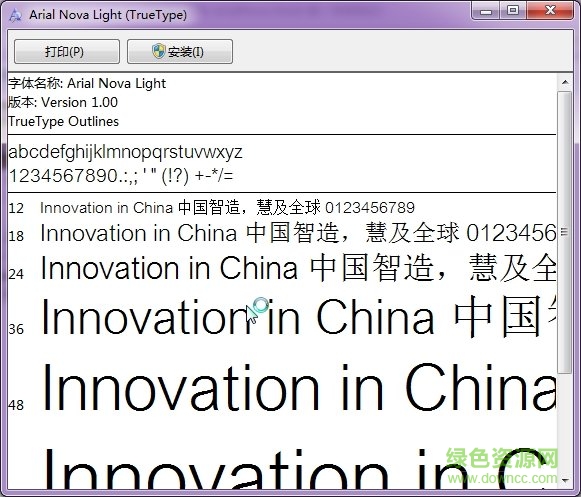Image resolution: width=581 pixels, height=497 pixels.
Task: Click the scrollbar up arrow
Action: (x=565, y=82)
